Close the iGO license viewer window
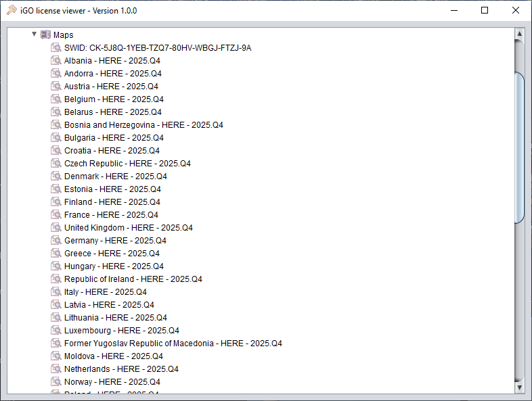The width and height of the screenshot is (532, 401). (515, 11)
